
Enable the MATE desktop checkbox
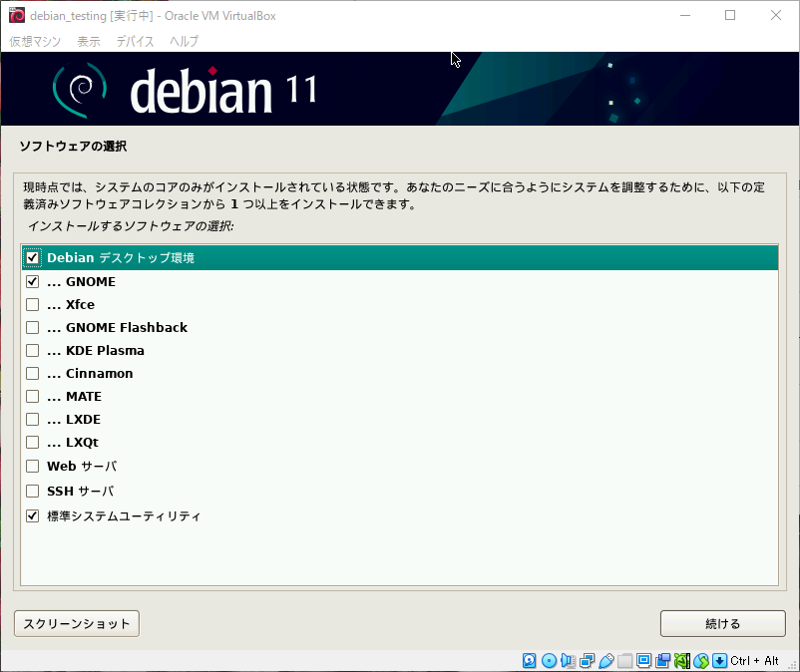33,396
